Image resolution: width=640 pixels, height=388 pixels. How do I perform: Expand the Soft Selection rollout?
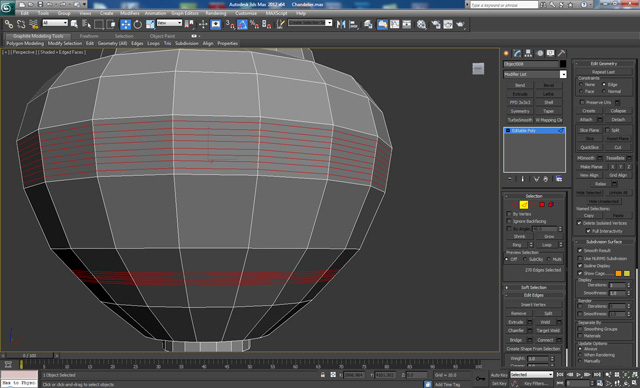tap(534, 287)
